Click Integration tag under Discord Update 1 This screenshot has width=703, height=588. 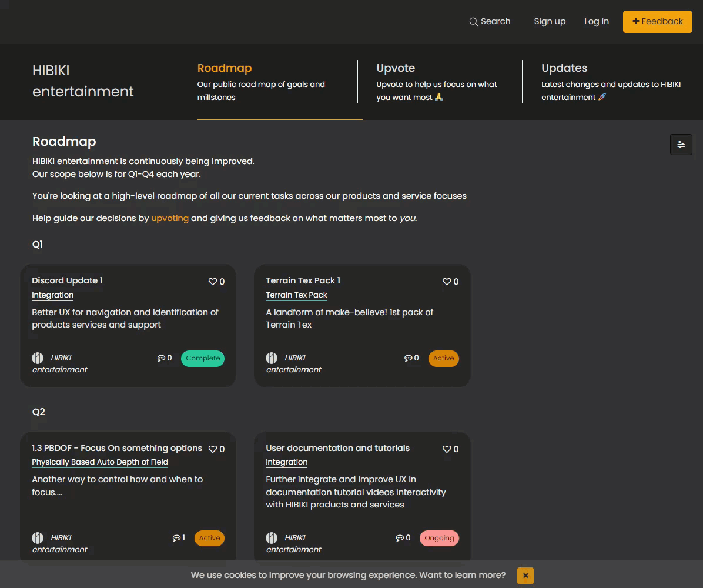click(x=52, y=295)
